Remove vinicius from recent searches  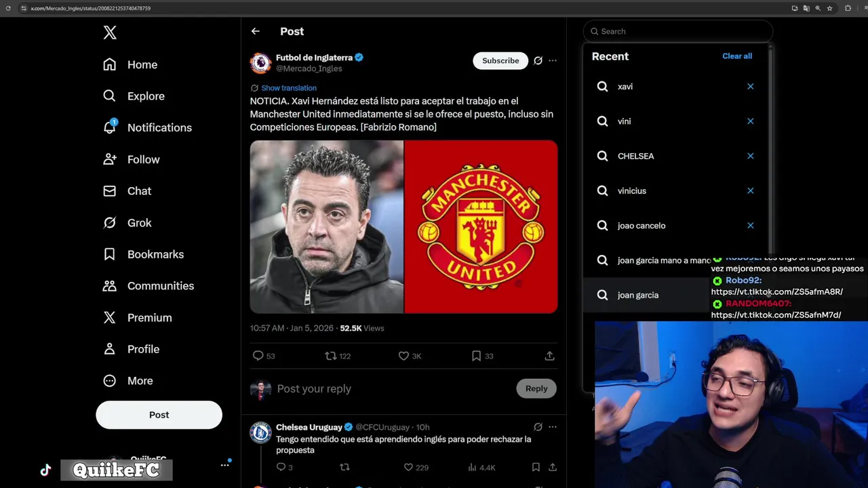(751, 191)
